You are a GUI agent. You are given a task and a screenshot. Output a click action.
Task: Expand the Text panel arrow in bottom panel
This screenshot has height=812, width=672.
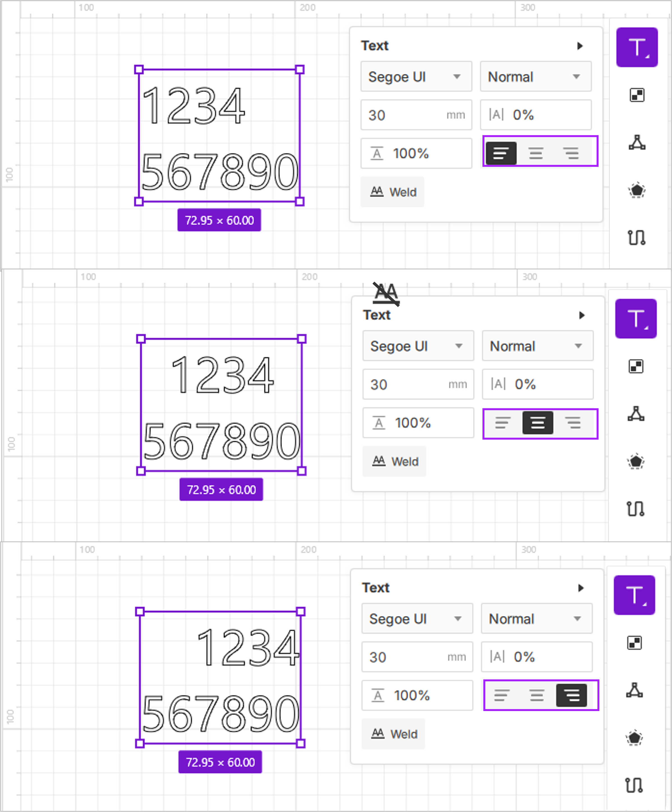coord(581,588)
